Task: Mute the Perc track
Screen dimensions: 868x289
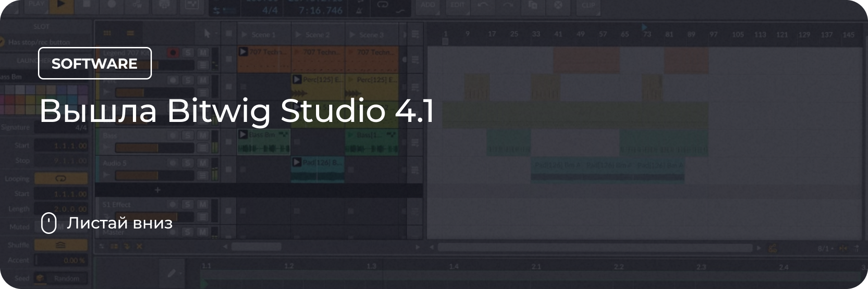Action: (x=203, y=80)
